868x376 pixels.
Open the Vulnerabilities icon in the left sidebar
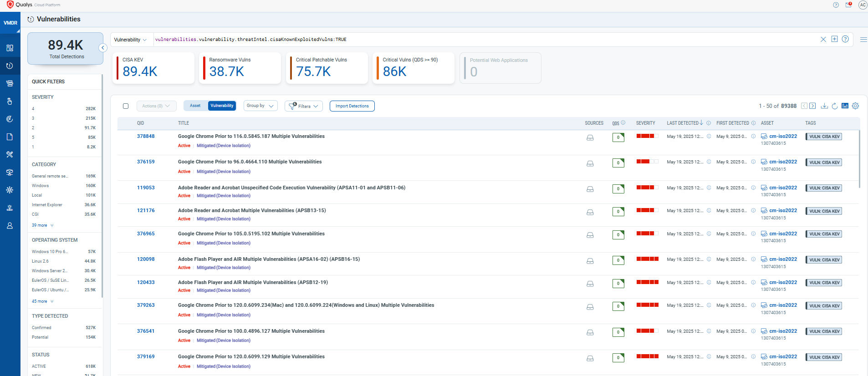(x=10, y=66)
